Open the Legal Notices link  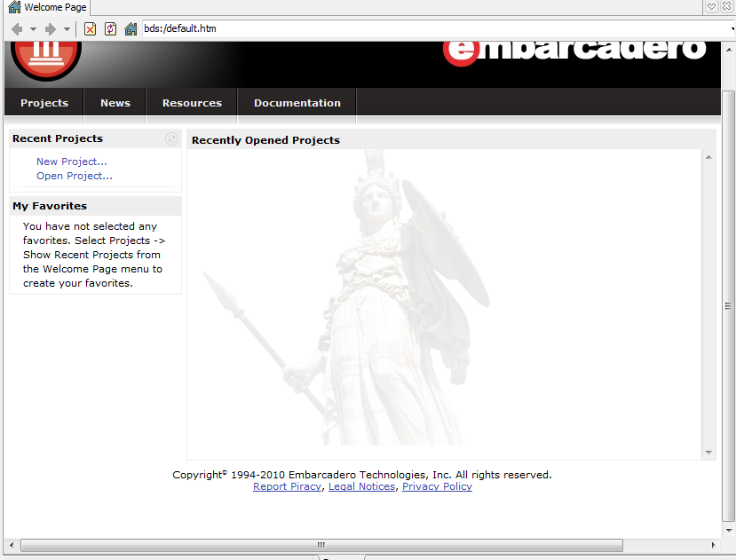362,486
